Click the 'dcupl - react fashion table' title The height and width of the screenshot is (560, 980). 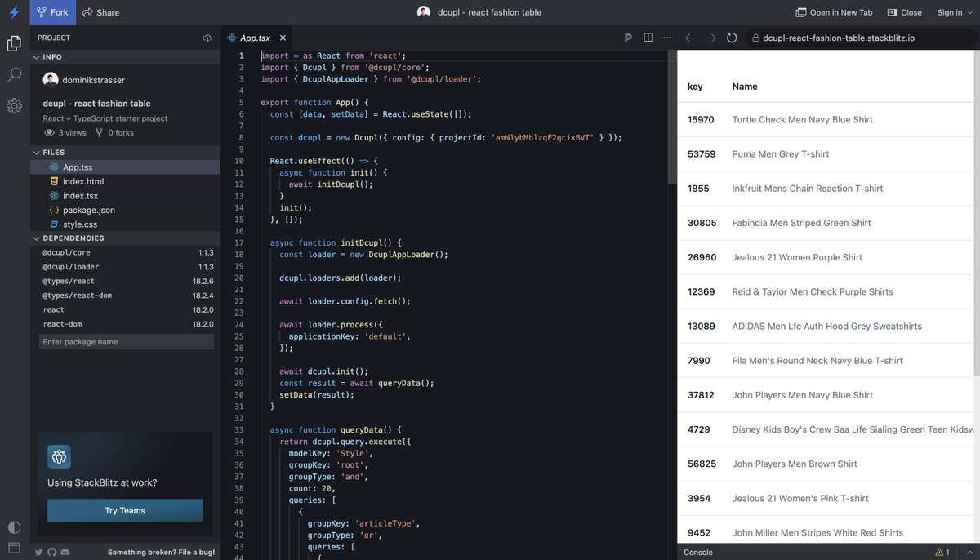(489, 12)
